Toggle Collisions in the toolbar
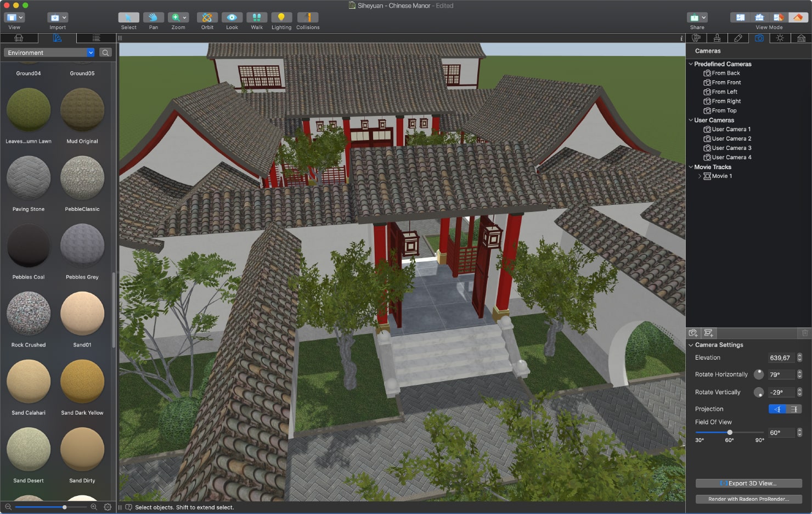This screenshot has height=514, width=812. [x=308, y=18]
